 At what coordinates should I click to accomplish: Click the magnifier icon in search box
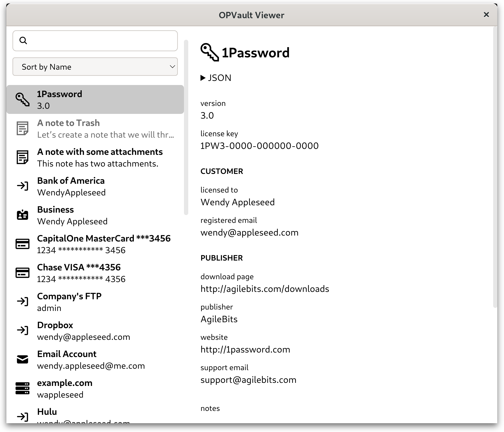pyautogui.click(x=23, y=40)
